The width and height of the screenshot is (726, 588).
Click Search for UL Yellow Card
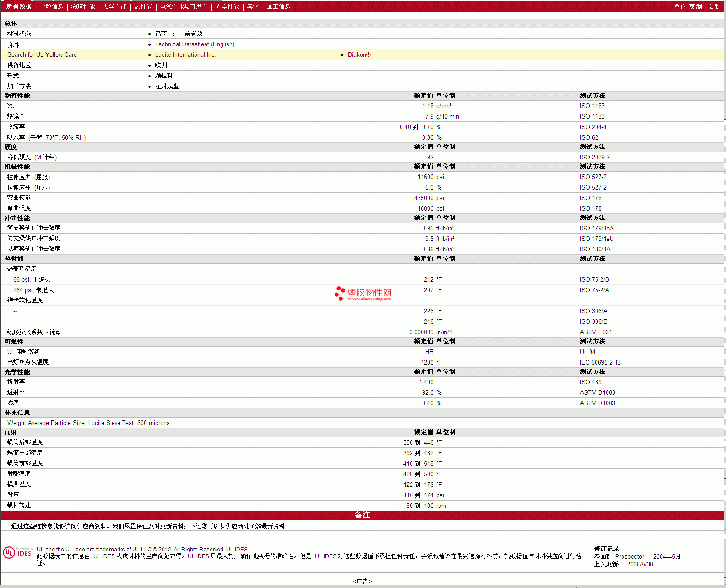[x=42, y=55]
